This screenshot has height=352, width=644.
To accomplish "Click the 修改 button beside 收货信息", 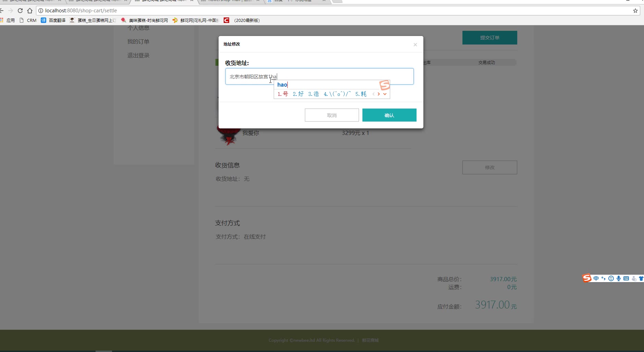I will 490,167.
